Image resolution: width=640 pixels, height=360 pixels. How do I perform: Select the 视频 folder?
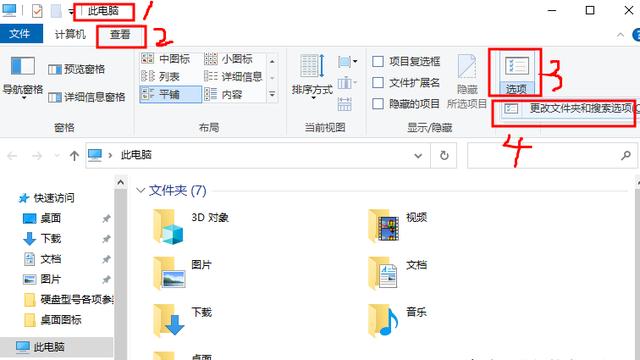tap(398, 226)
